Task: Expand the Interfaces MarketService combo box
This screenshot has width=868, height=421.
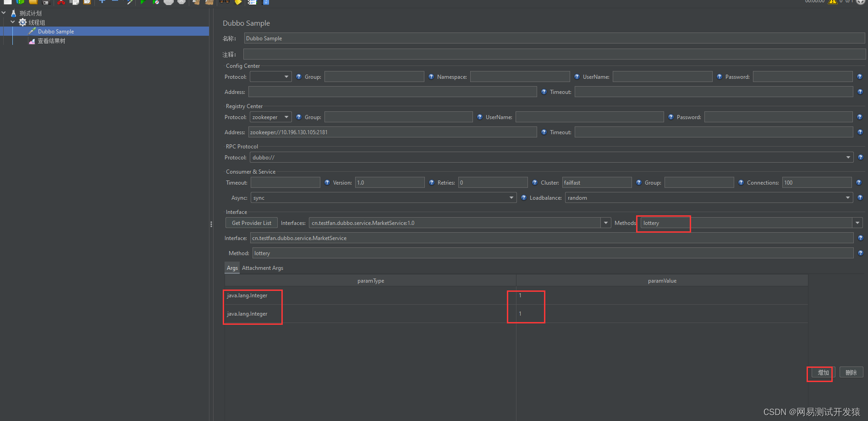Action: click(606, 223)
